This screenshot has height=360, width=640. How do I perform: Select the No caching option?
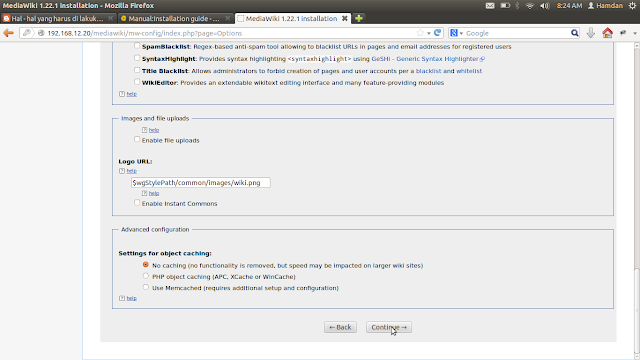click(x=146, y=264)
